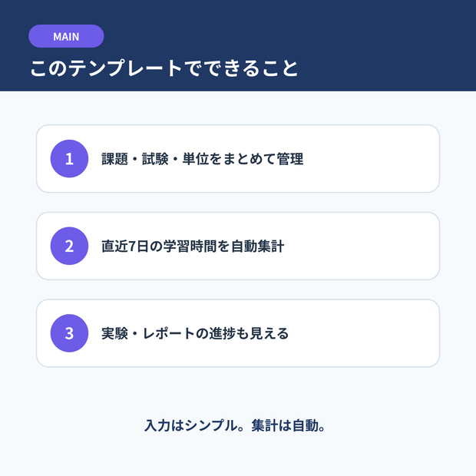Click the footer phrase 集計は自動。
This screenshot has width=476, height=476.
pos(289,425)
